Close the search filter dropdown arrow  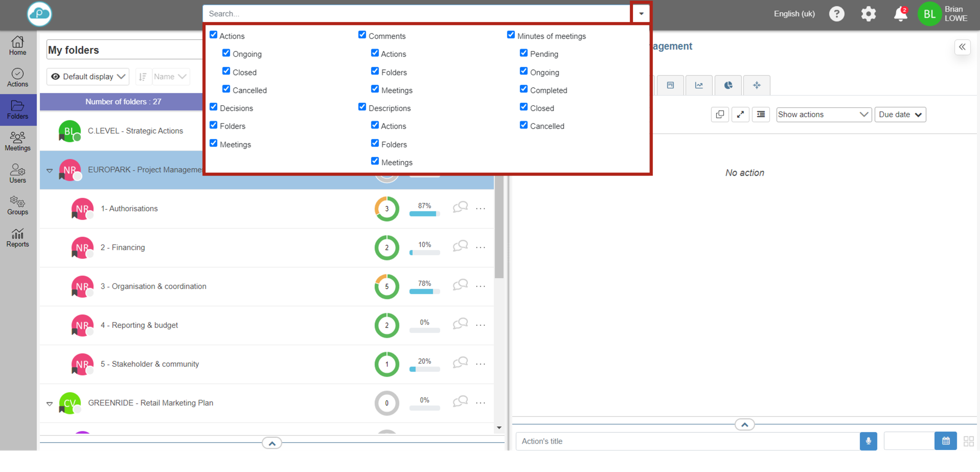pos(641,14)
